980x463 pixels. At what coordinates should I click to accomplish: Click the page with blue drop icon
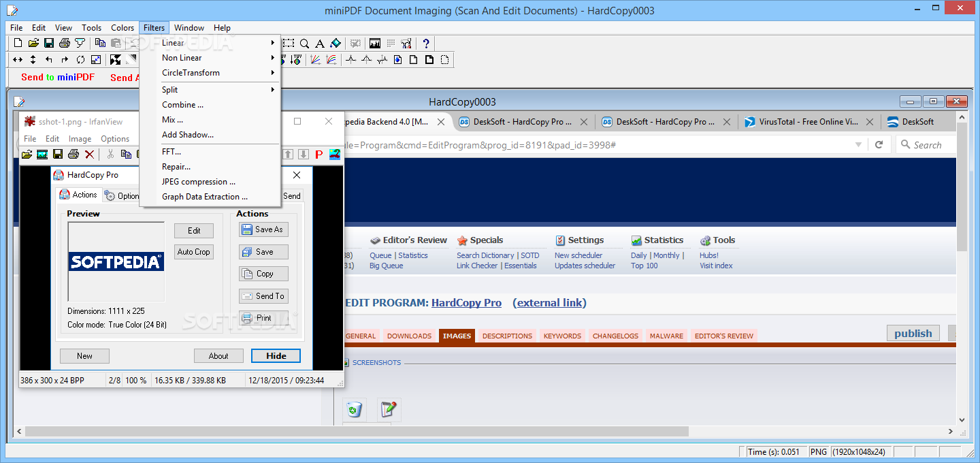point(398,59)
